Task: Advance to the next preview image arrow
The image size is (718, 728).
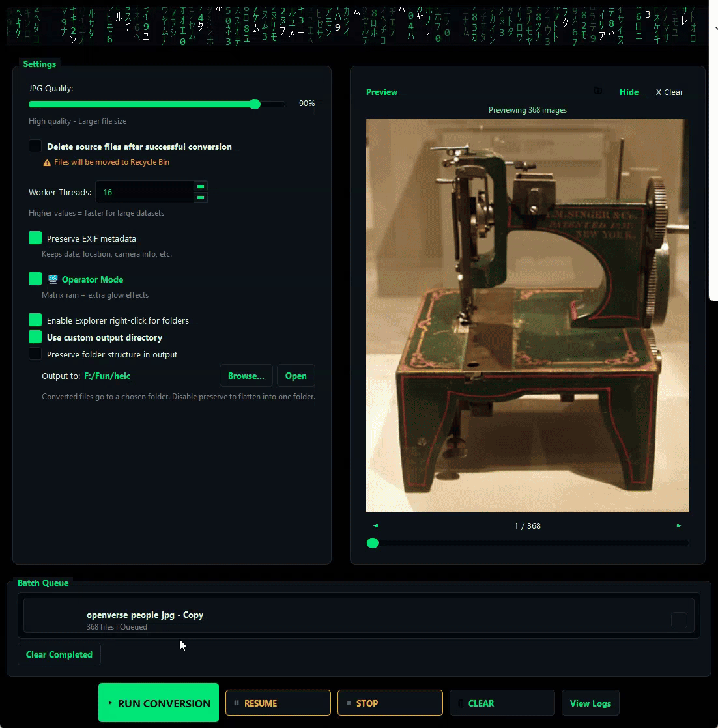Action: point(679,525)
